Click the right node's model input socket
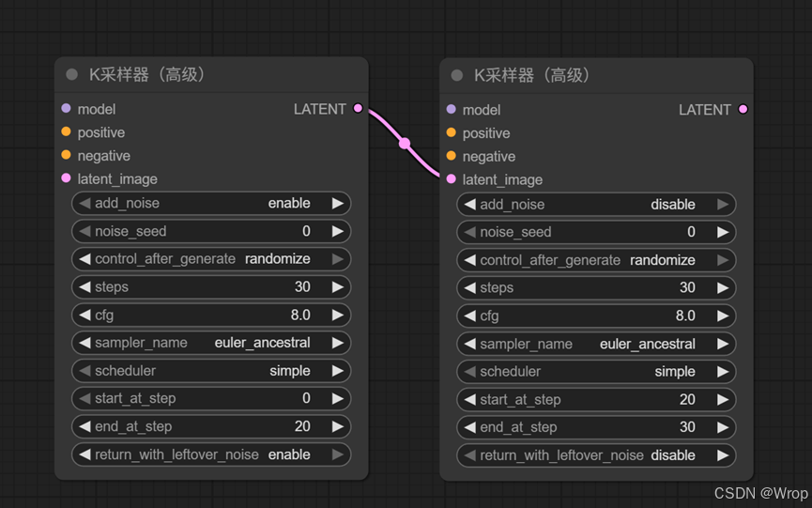Screen dimensions: 812x508 [451, 109]
